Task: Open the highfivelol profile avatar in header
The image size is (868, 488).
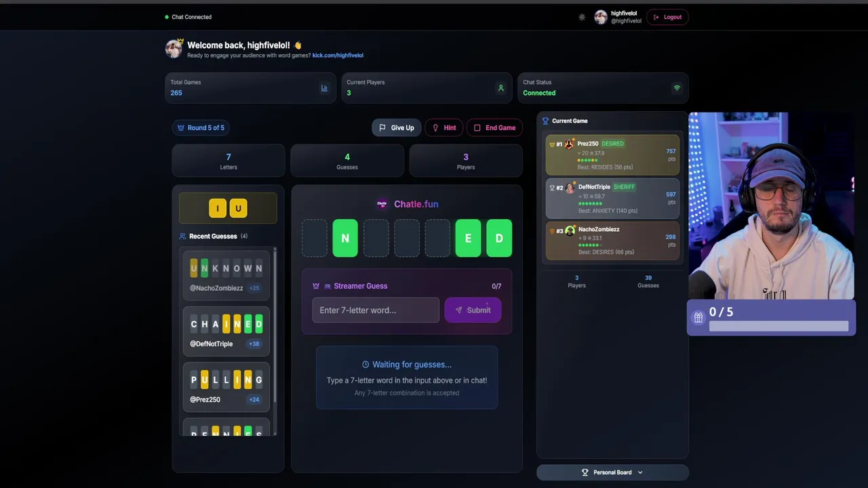Action: click(x=601, y=17)
